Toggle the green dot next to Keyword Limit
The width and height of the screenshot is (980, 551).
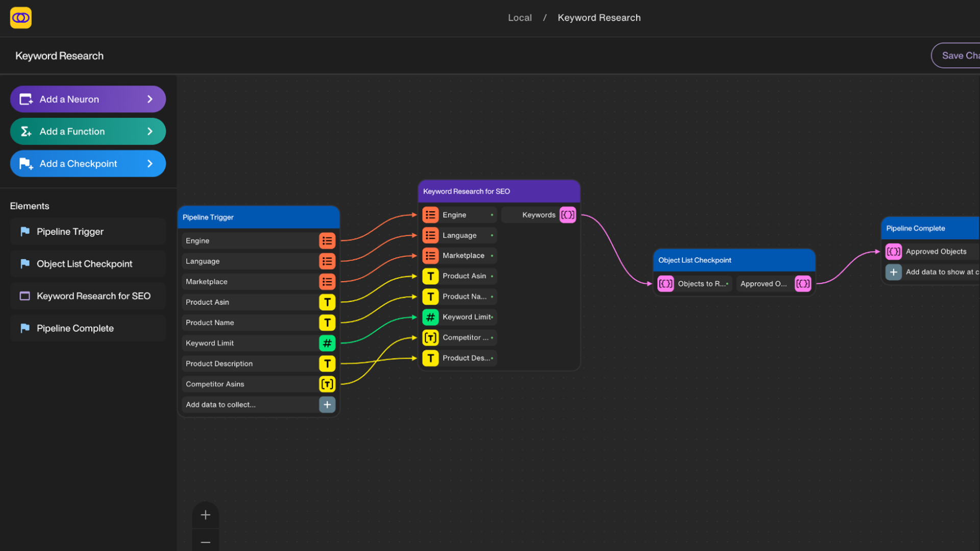pyautogui.click(x=492, y=317)
